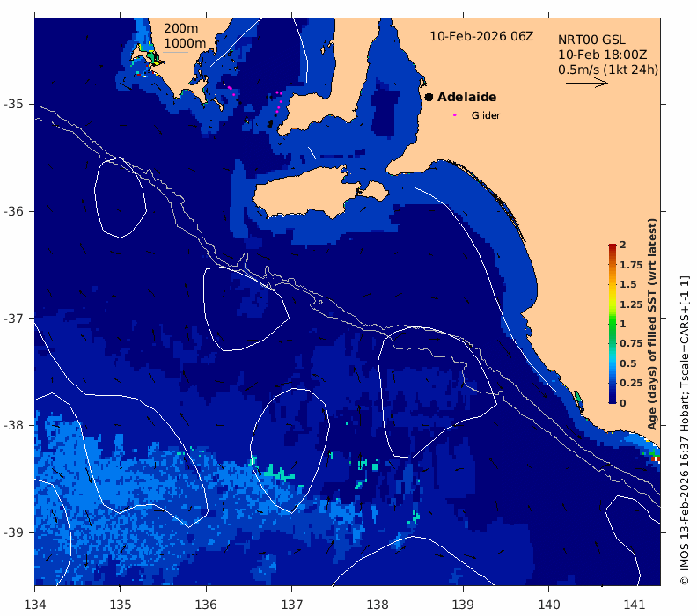Click the NRT00 GSL label
This screenshot has width=697, height=616.
click(x=591, y=40)
